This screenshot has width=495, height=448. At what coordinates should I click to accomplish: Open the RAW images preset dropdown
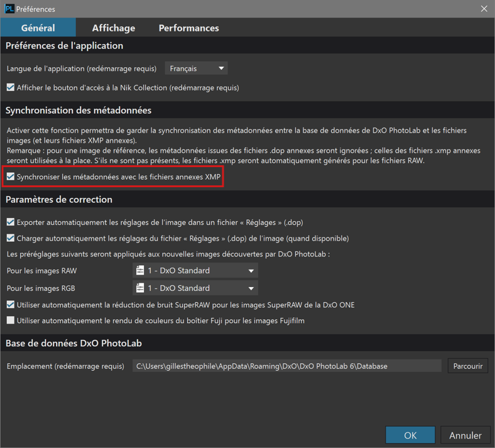coord(195,271)
